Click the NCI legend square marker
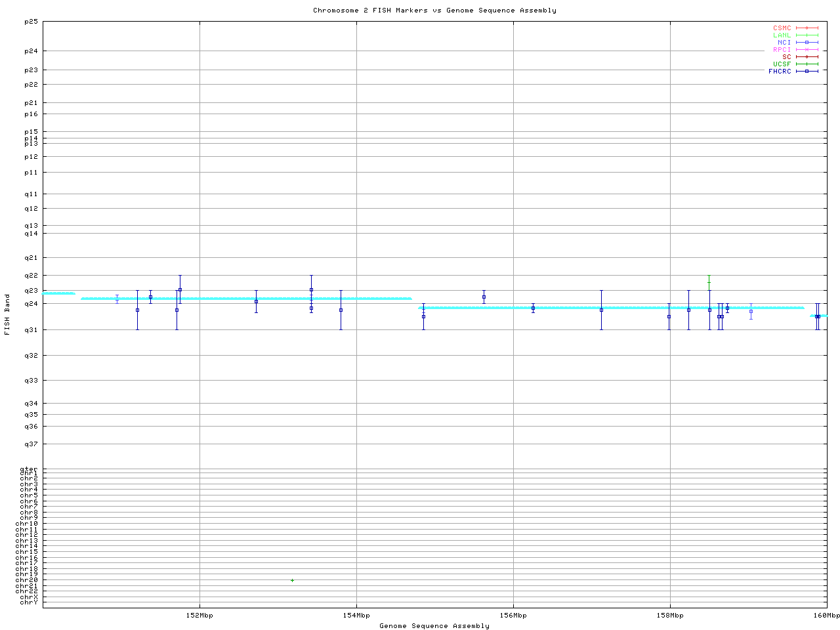This screenshot has width=840, height=630. (x=807, y=43)
